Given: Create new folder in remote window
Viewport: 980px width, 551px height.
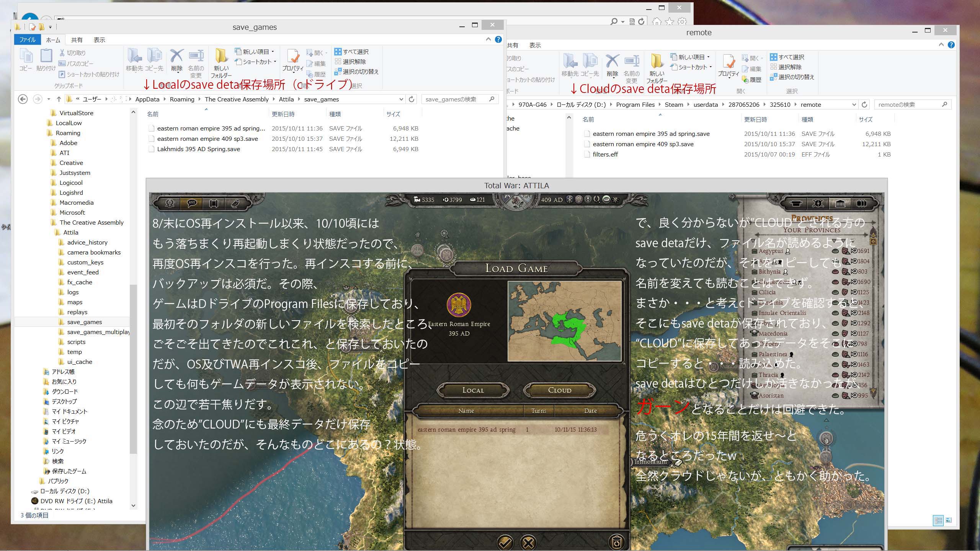Looking at the screenshot, I should point(657,69).
